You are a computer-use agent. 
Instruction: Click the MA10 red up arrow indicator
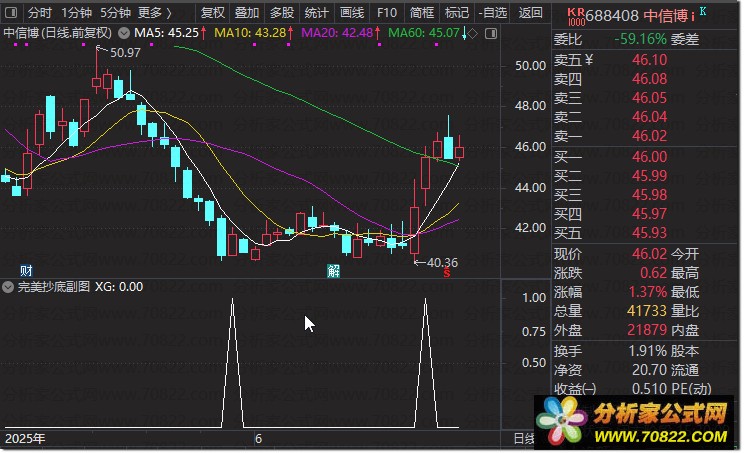tap(290, 33)
